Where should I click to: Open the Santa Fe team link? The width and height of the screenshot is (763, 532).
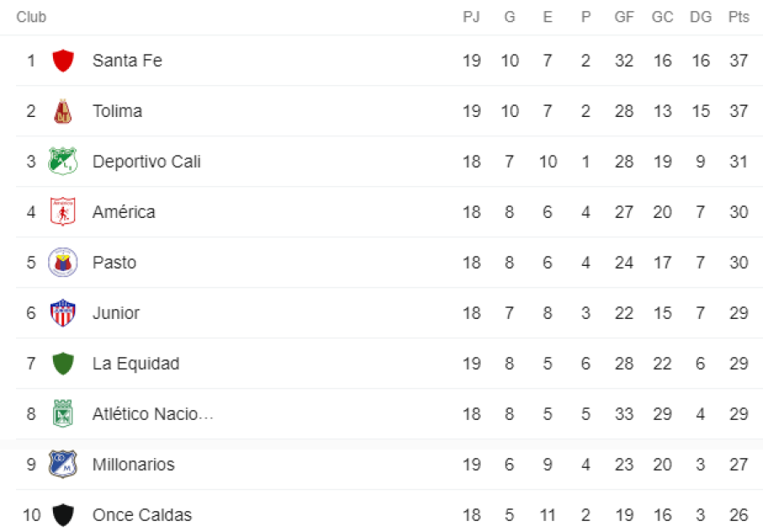127,61
